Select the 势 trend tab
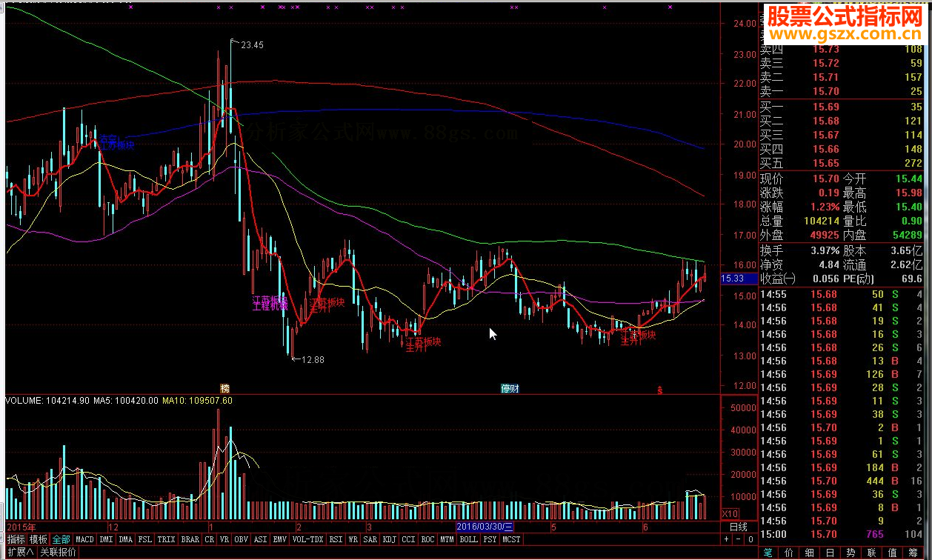 tap(851, 553)
